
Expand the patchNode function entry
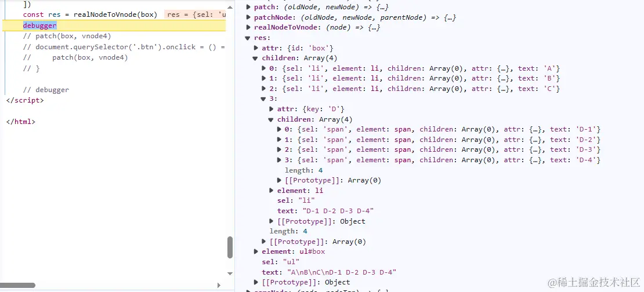[x=248, y=17]
